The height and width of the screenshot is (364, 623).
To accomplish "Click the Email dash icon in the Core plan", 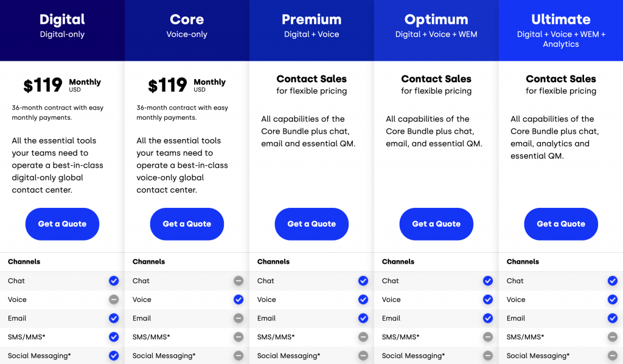I will point(238,318).
